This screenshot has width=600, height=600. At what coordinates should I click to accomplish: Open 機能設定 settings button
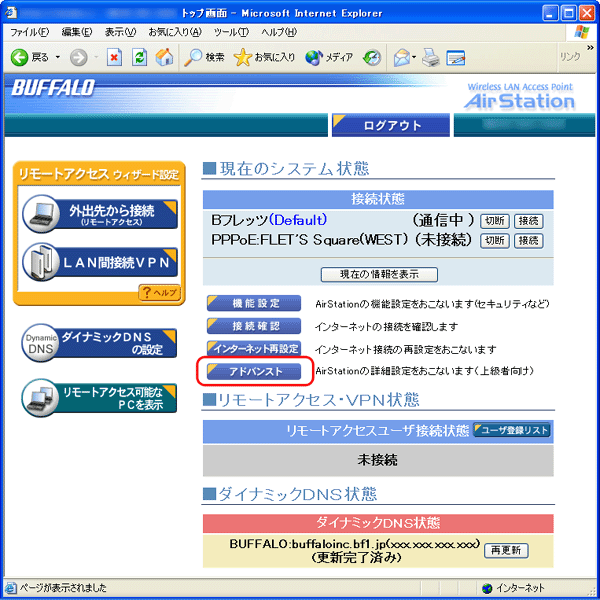pos(254,303)
